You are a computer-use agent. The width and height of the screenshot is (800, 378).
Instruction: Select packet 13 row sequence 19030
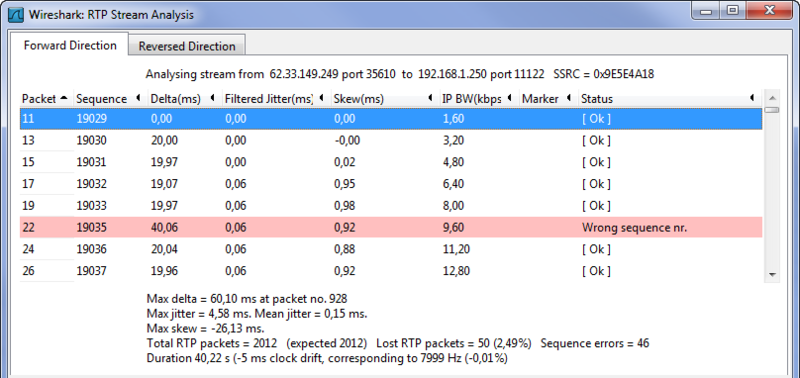coord(391,140)
